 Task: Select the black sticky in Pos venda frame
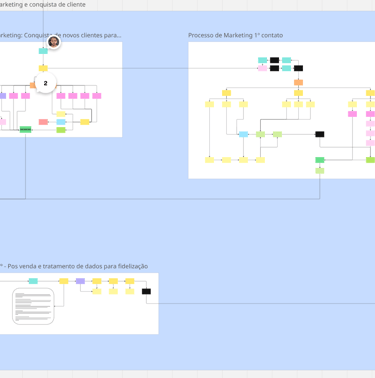coord(146,291)
